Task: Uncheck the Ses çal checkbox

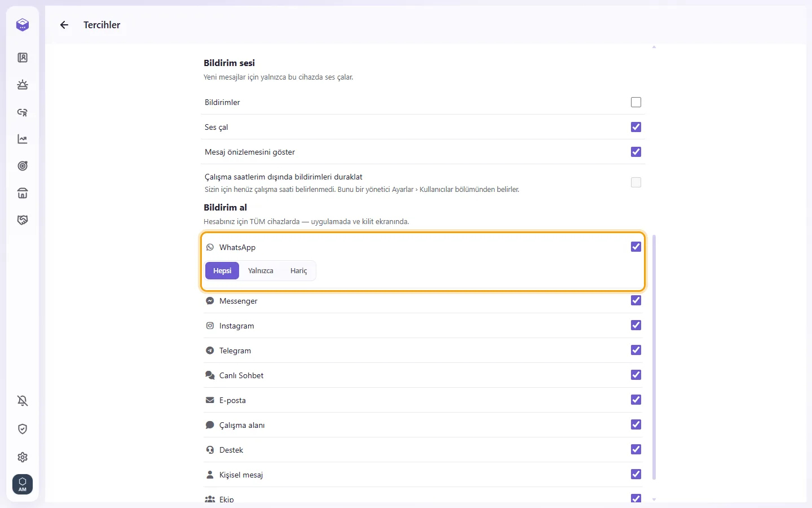Action: point(636,127)
